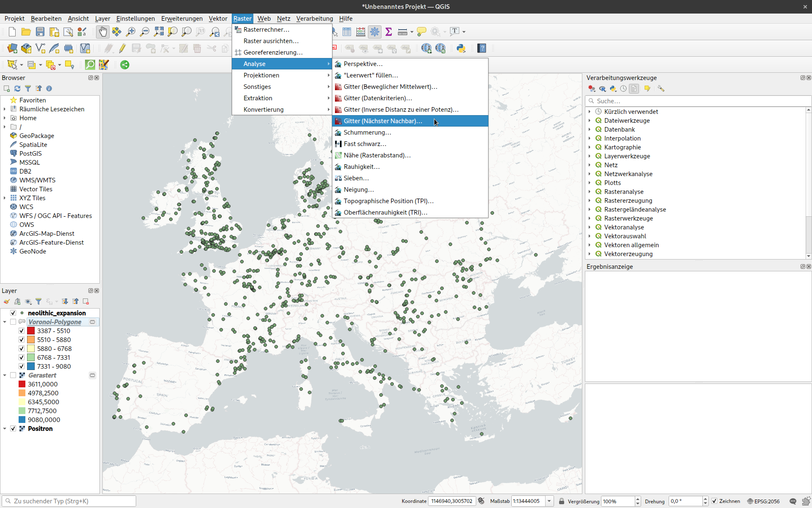
Task: Open Rasterrechner from Raster menu
Action: pyautogui.click(x=266, y=30)
